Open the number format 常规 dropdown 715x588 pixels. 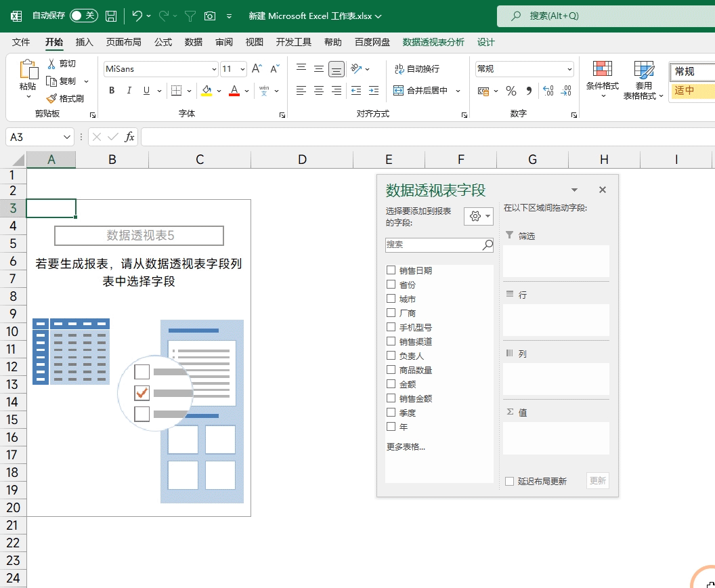click(x=569, y=69)
